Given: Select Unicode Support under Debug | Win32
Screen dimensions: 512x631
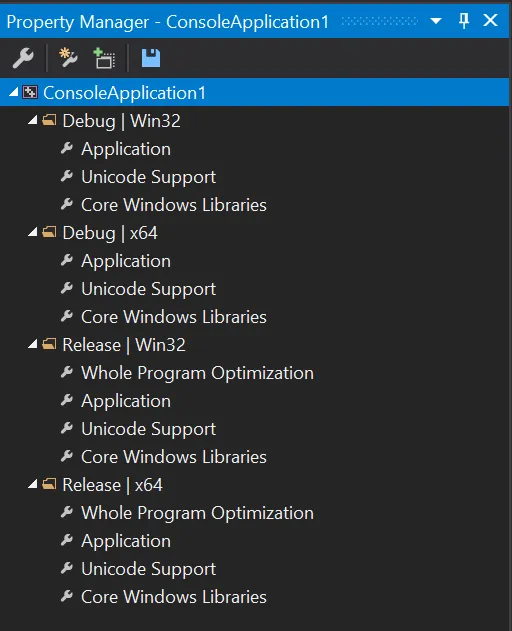Looking at the screenshot, I should point(149,177).
